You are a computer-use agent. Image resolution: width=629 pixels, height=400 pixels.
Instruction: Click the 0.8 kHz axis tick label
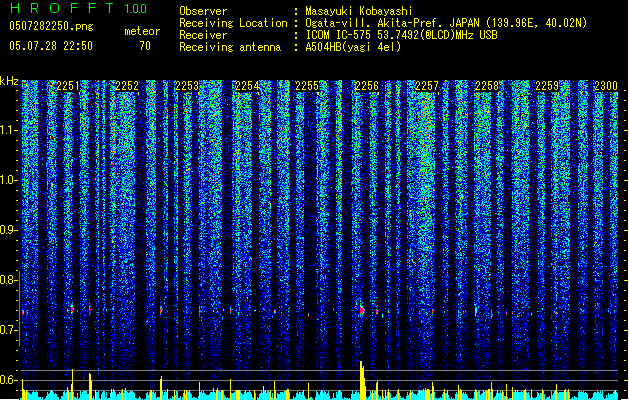(x=8, y=280)
